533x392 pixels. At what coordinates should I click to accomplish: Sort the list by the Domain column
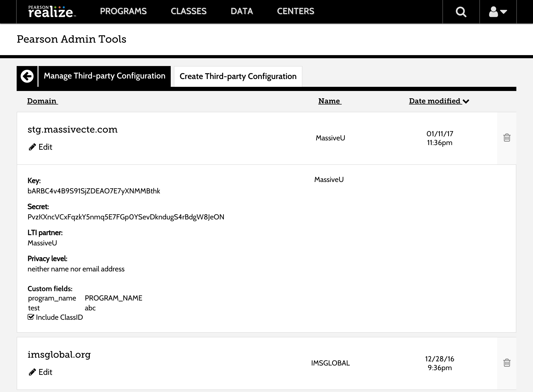pyautogui.click(x=42, y=101)
